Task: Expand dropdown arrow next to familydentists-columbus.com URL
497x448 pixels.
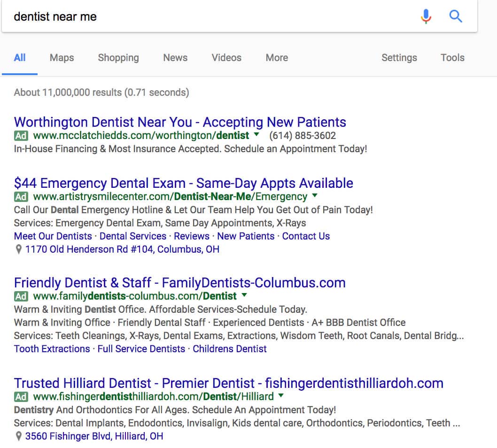Action: point(244,295)
